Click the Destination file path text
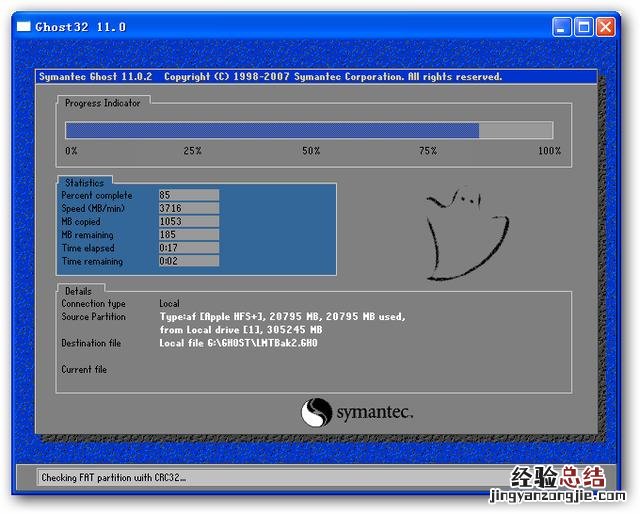This screenshot has height=514, width=640. [x=238, y=343]
